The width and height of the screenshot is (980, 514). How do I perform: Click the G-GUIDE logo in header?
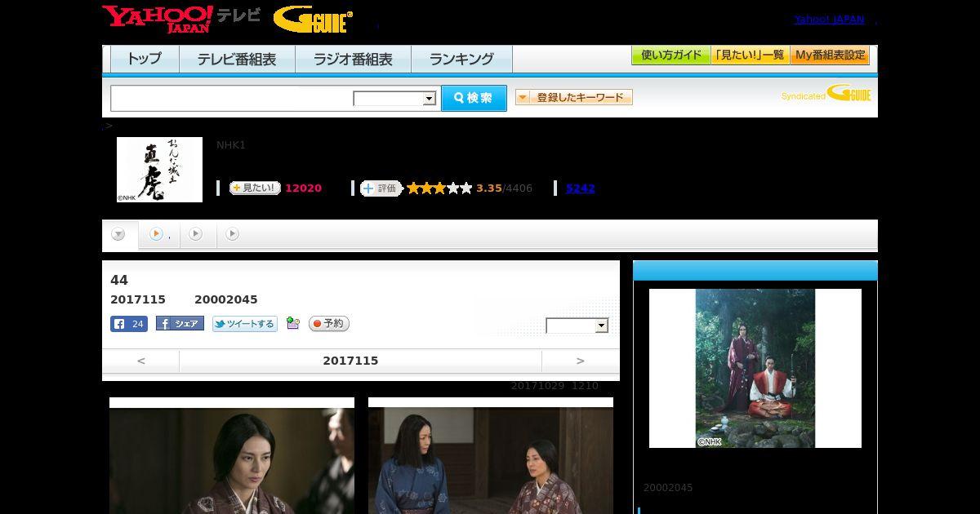(x=313, y=20)
